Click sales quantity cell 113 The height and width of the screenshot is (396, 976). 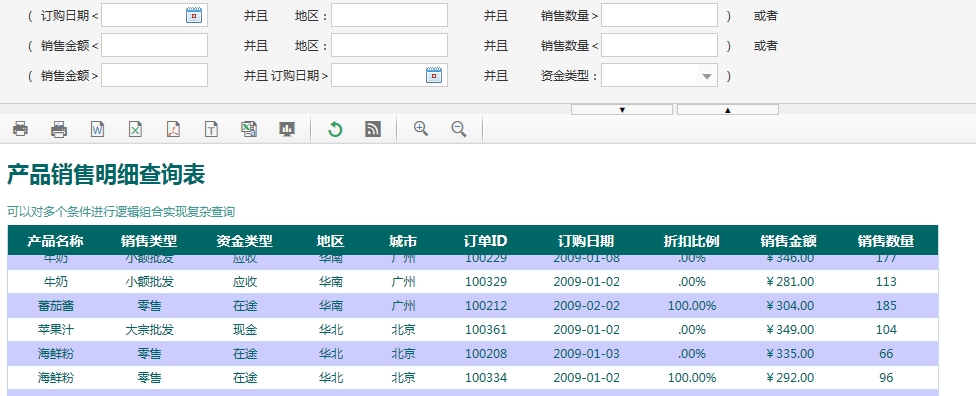(x=886, y=281)
